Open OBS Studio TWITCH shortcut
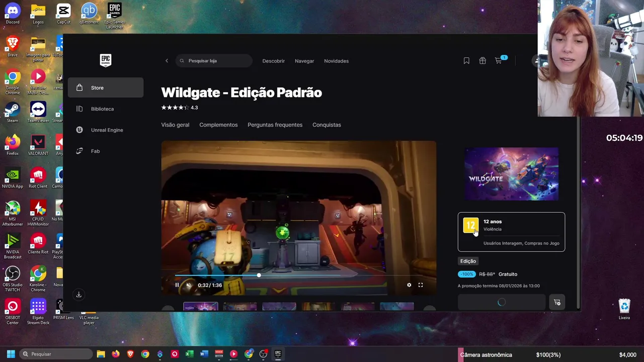The width and height of the screenshot is (644, 362). click(x=13, y=279)
